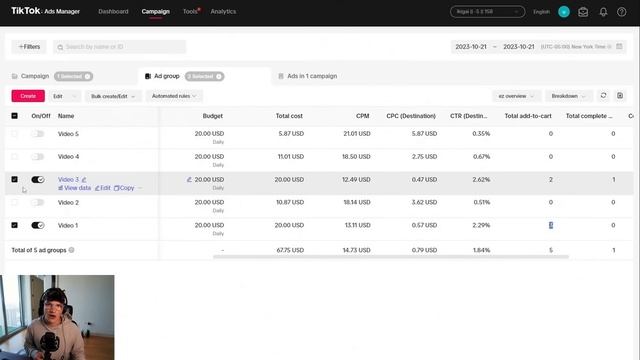Open the Campaign menu
640x360 pixels.
(x=156, y=11)
